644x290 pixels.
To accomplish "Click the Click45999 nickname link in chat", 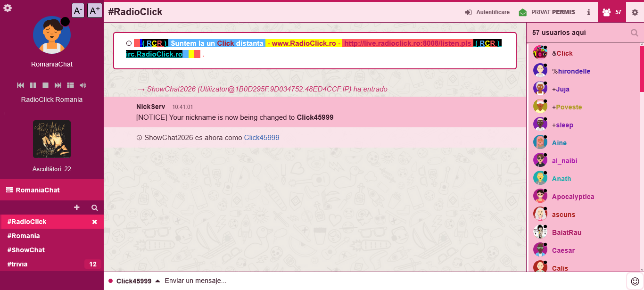I will pyautogui.click(x=262, y=138).
